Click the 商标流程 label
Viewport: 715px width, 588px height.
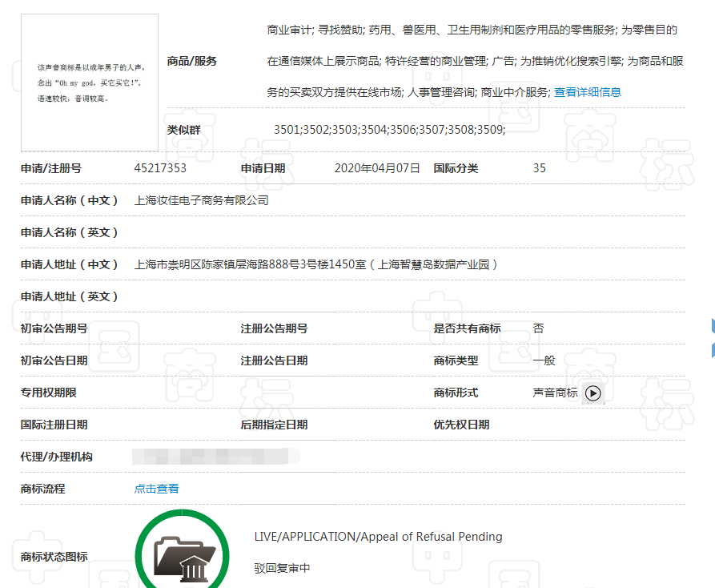click(43, 489)
